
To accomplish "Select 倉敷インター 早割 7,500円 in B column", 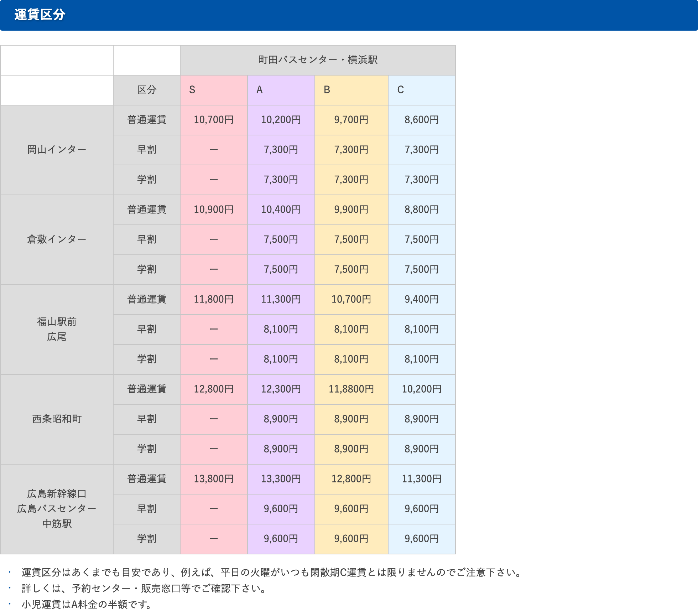I will [x=351, y=239].
